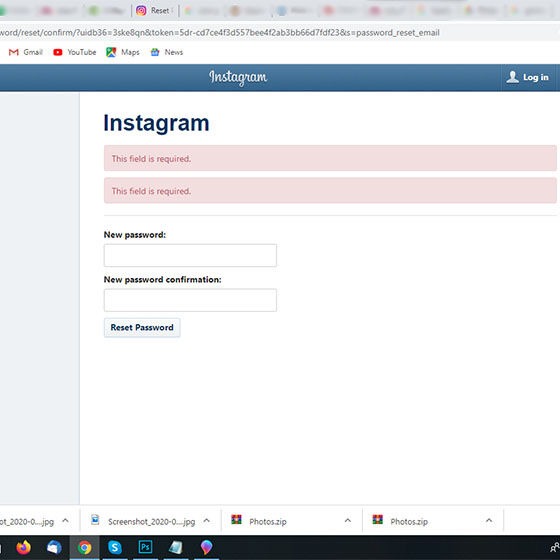
Task: Open Firefox from the taskbar
Action: [x=24, y=547]
